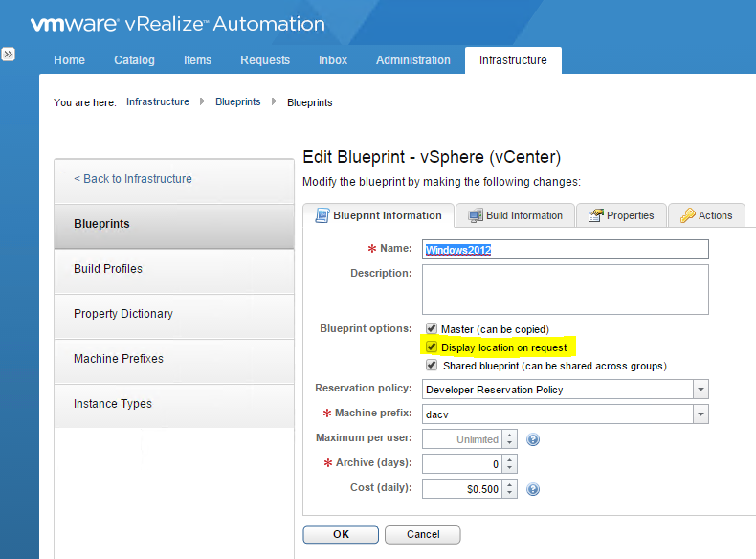Open the Requests tab
This screenshot has height=559, width=756.
click(265, 59)
